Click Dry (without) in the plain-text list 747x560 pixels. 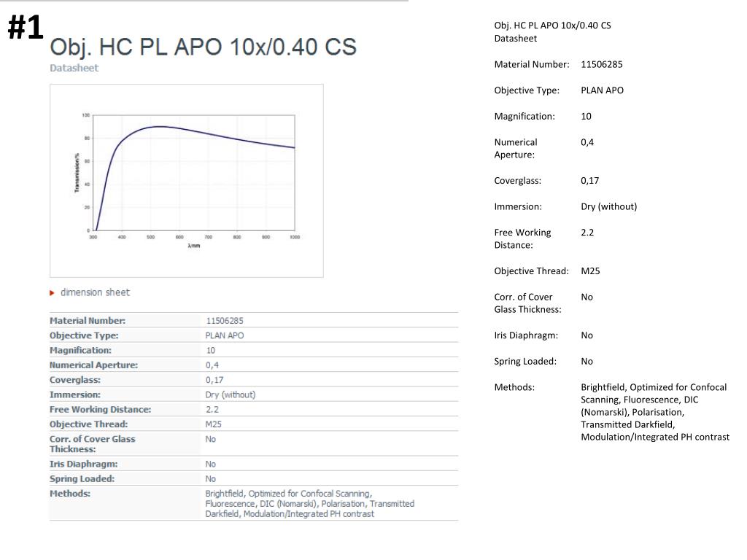pyautogui.click(x=609, y=206)
